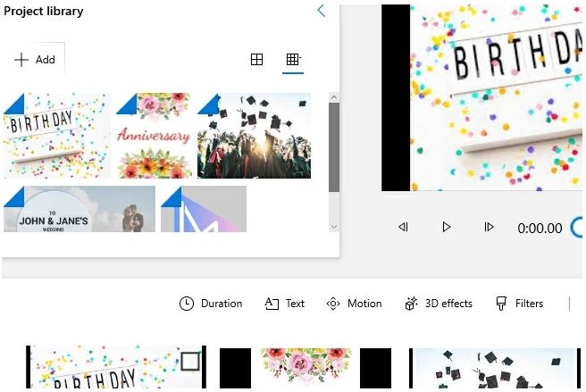
Task: Select the Birthday clip in the storyboard
Action: [x=116, y=367]
